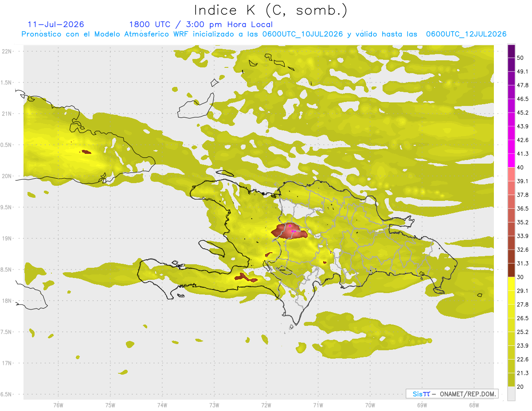Click the "17N" latitude label
The image size is (532, 411).
point(8,363)
